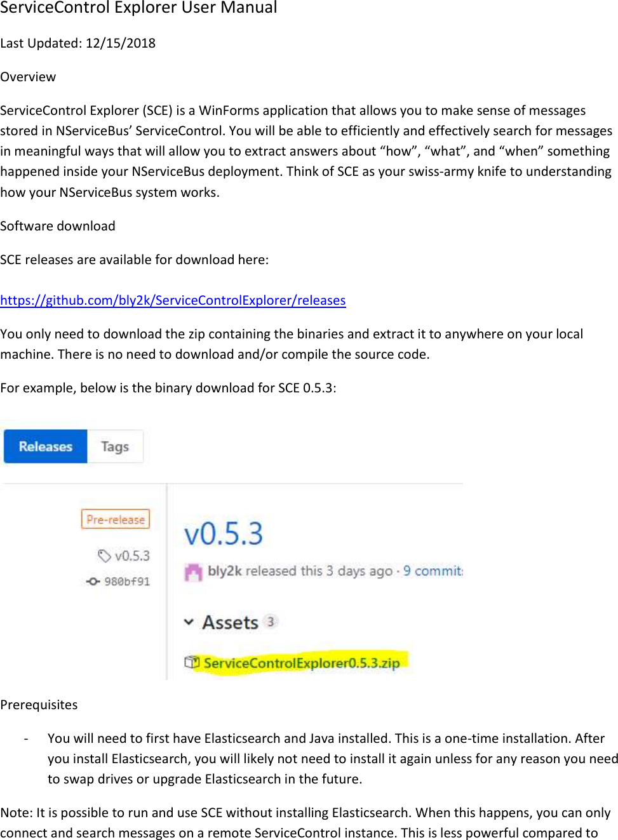Open the 9 commits link
618x840 pixels.
[x=432, y=570]
